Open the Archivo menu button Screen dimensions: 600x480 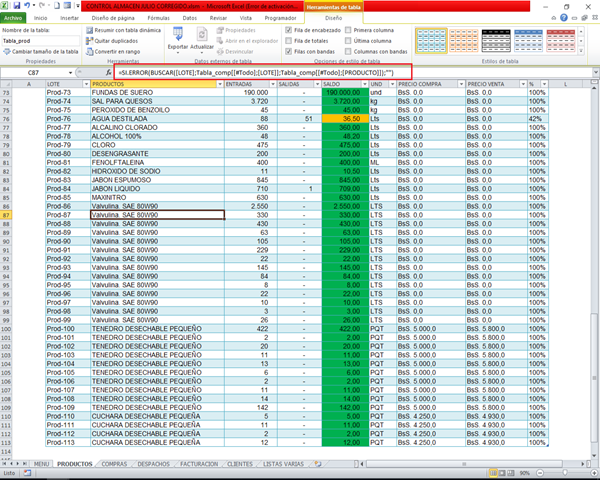(x=12, y=18)
